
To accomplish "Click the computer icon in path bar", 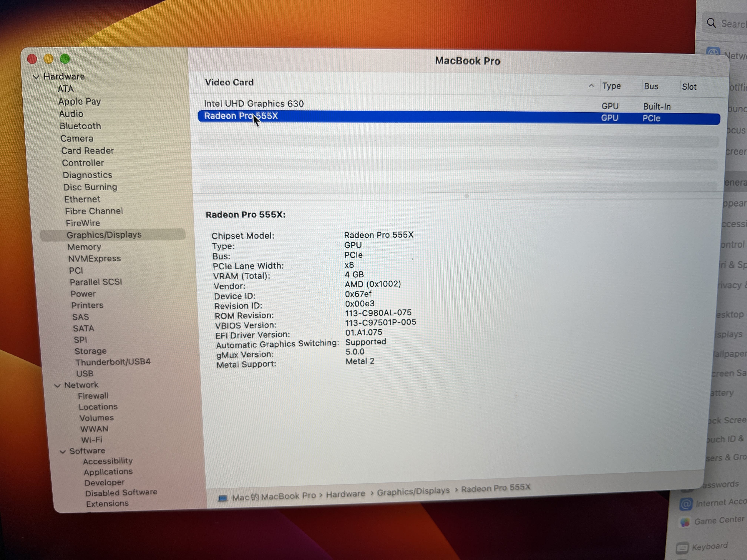I will [223, 498].
